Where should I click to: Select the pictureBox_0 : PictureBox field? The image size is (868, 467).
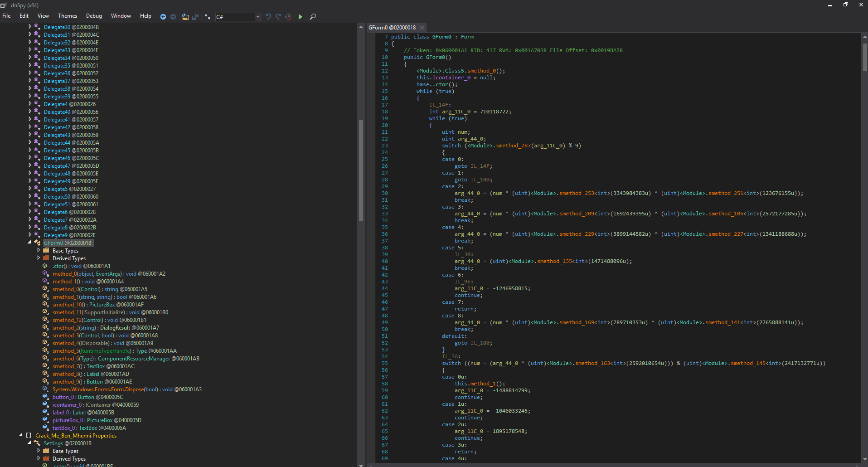pos(97,420)
